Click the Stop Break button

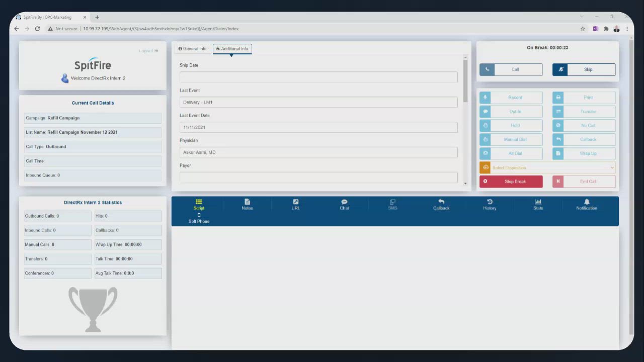pos(511,182)
